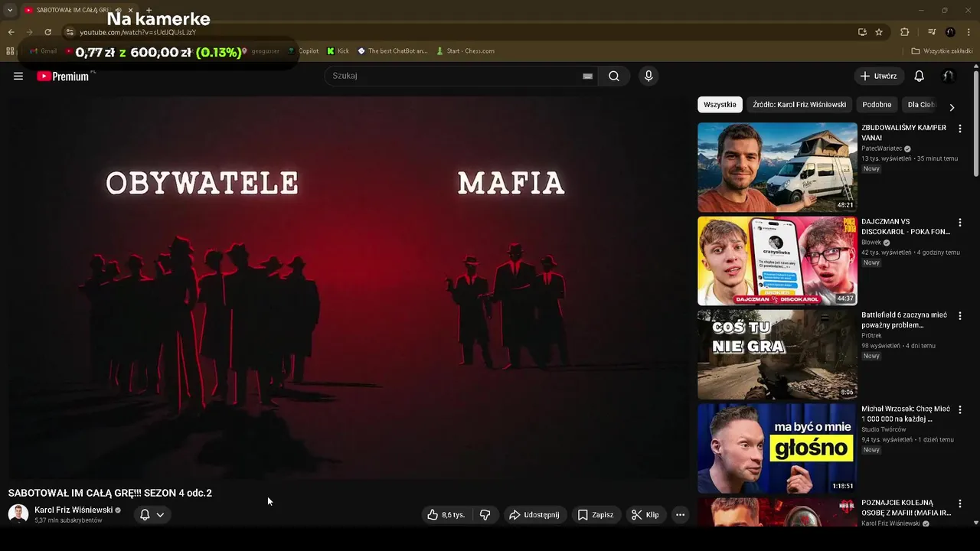
Task: Open the Chrome three-dot menu
Action: tap(969, 32)
